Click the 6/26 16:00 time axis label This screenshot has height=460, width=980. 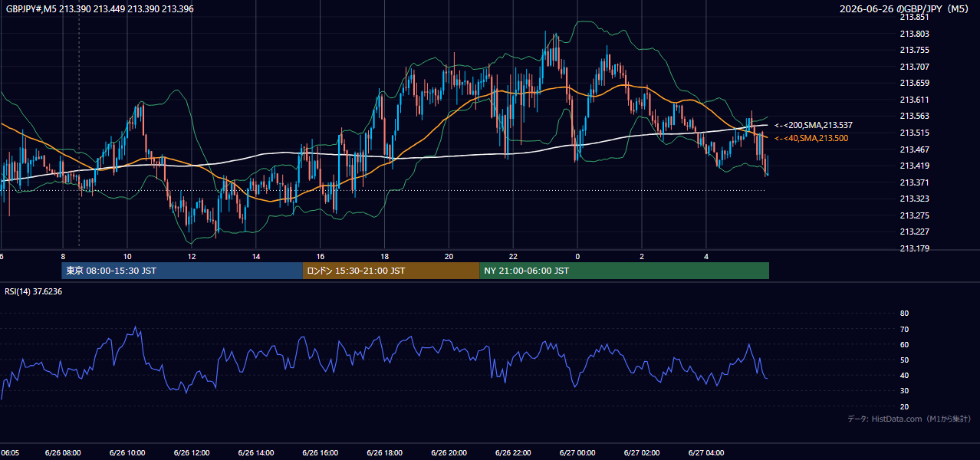pos(321,453)
